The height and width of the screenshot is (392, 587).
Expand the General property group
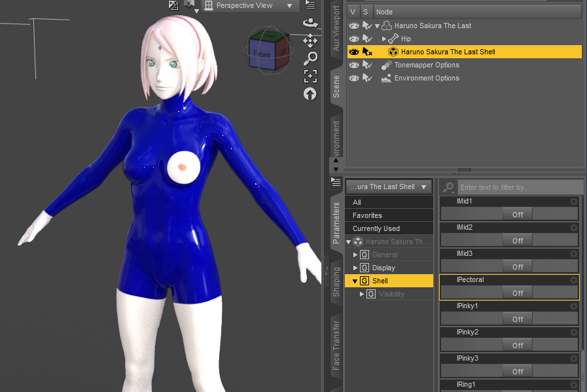coord(355,255)
